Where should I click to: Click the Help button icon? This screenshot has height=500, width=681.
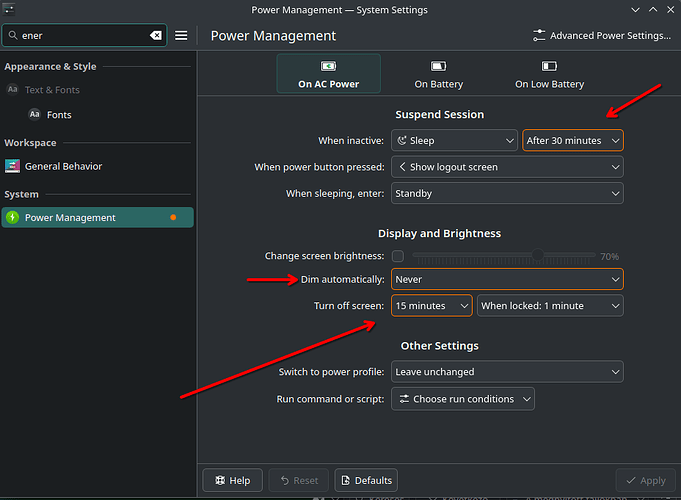[220, 480]
